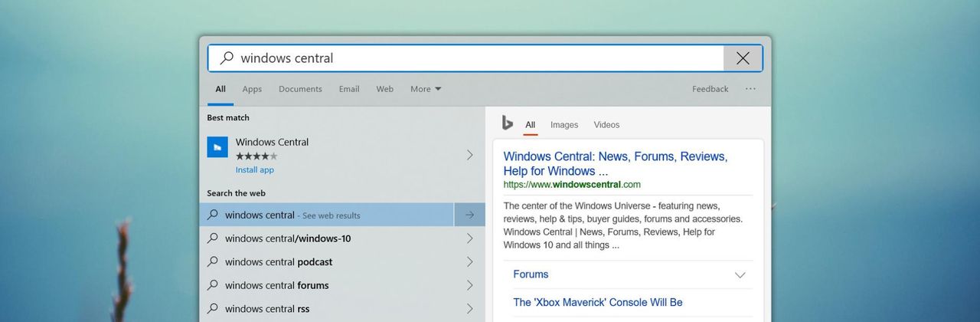This screenshot has width=980, height=322.
Task: Click the Feedback button
Action: point(710,89)
